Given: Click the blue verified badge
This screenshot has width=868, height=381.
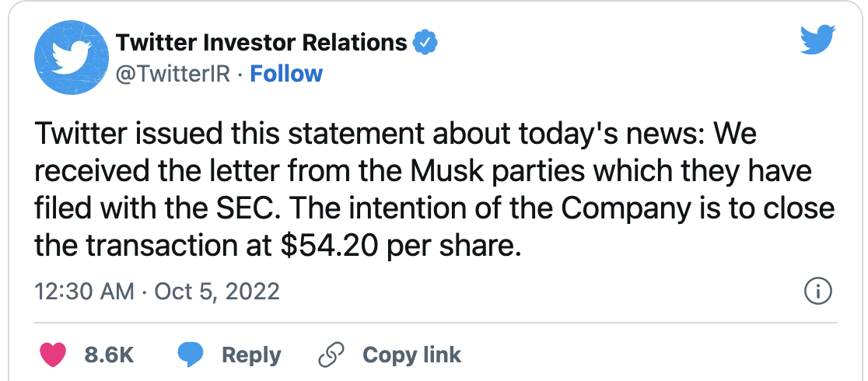Looking at the screenshot, I should 425,43.
